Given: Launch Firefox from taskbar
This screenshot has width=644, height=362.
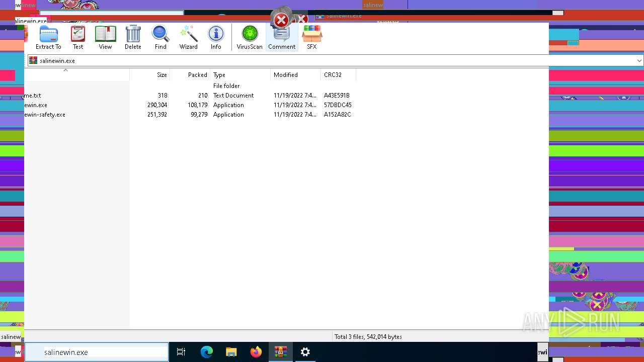Looking at the screenshot, I should tap(256, 352).
